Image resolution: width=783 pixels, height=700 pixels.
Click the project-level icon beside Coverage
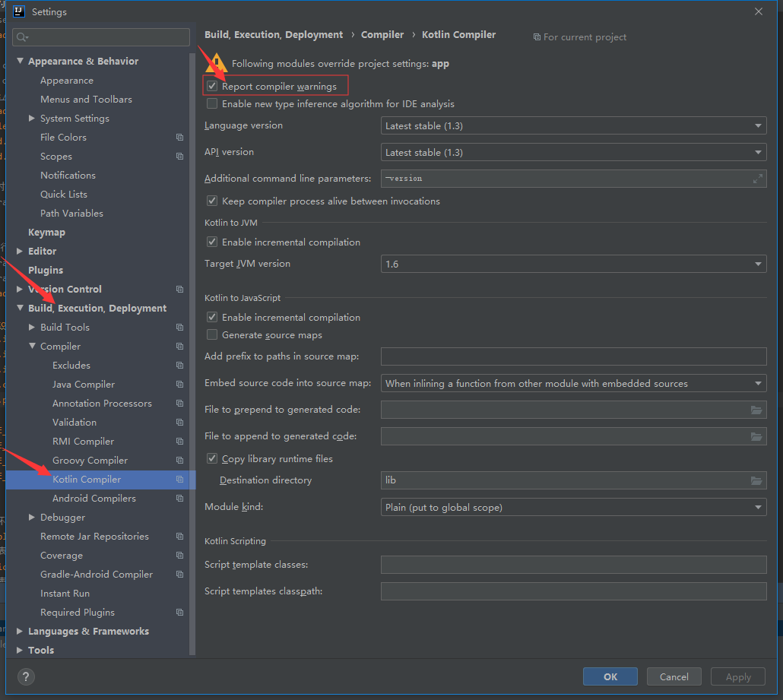[x=179, y=555]
